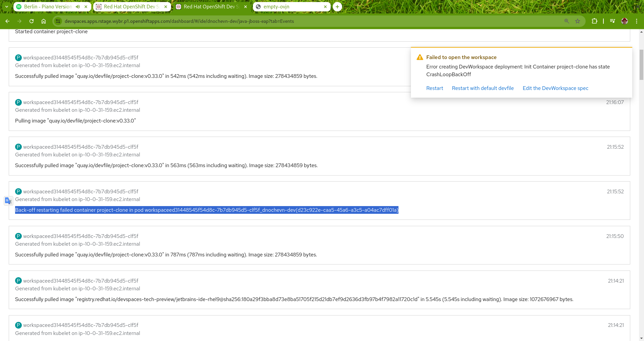Go forward to the next page
Screen dimensions: 644x341
(19, 21)
